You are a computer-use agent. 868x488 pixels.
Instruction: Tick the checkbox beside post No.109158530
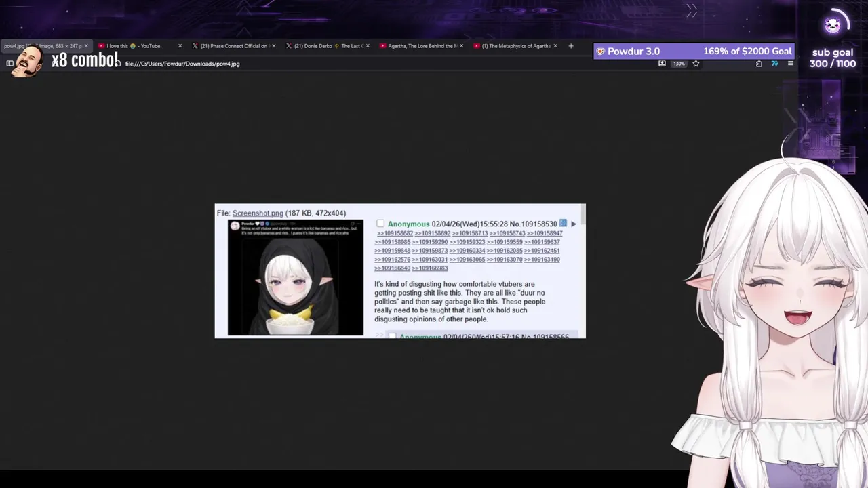coord(380,224)
